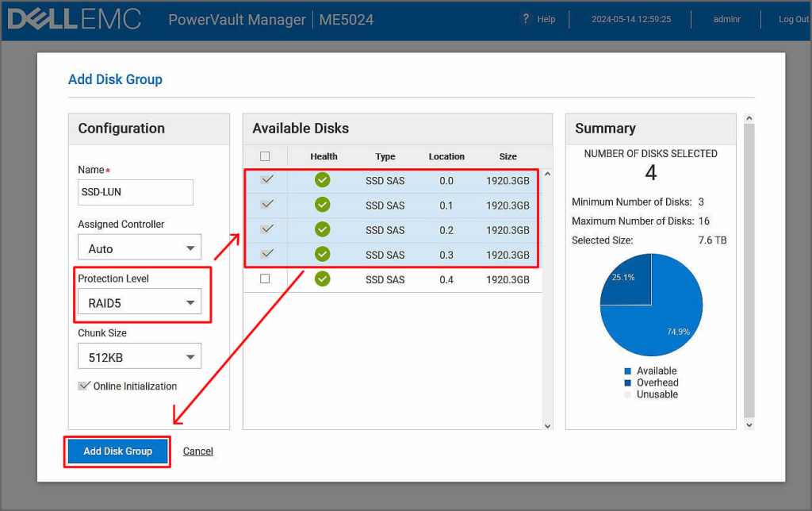This screenshot has height=511, width=812.
Task: Click green health icon for disk 0.1
Action: tap(322, 205)
